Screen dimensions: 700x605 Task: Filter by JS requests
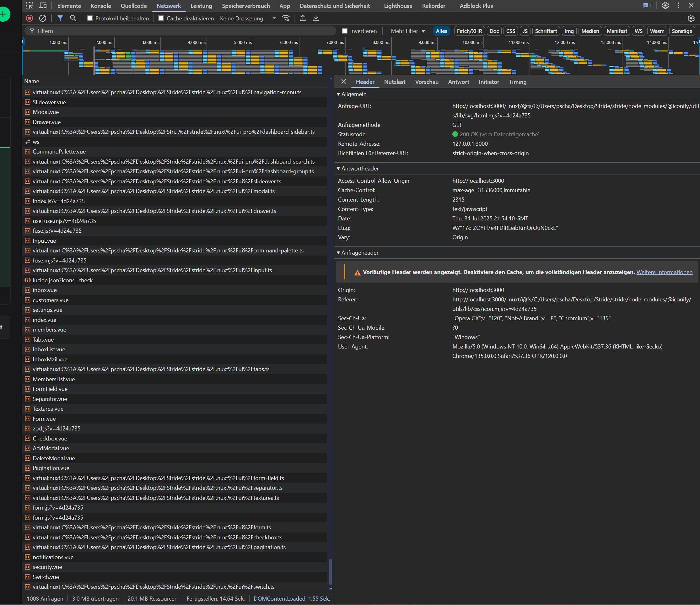[x=525, y=31]
